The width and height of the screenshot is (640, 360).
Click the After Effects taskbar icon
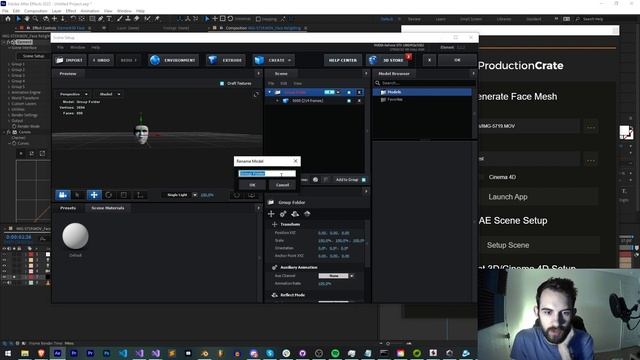pos(57,353)
